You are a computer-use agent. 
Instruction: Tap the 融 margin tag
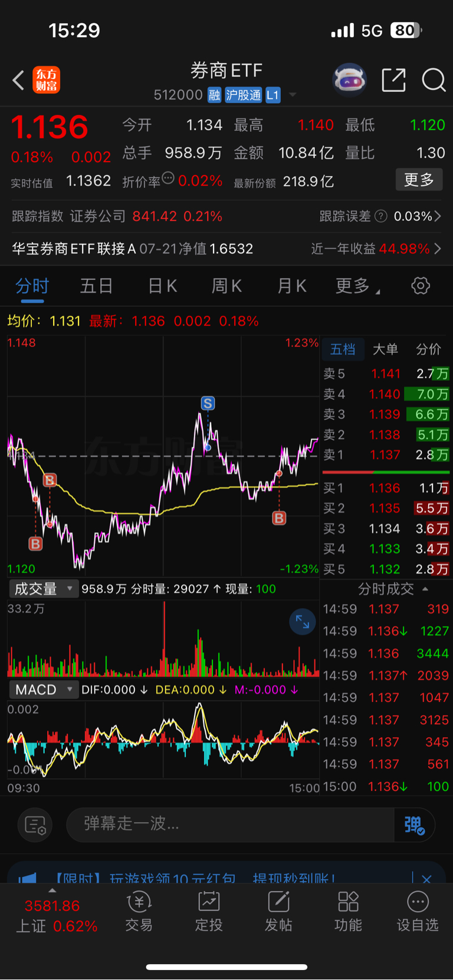point(214,95)
